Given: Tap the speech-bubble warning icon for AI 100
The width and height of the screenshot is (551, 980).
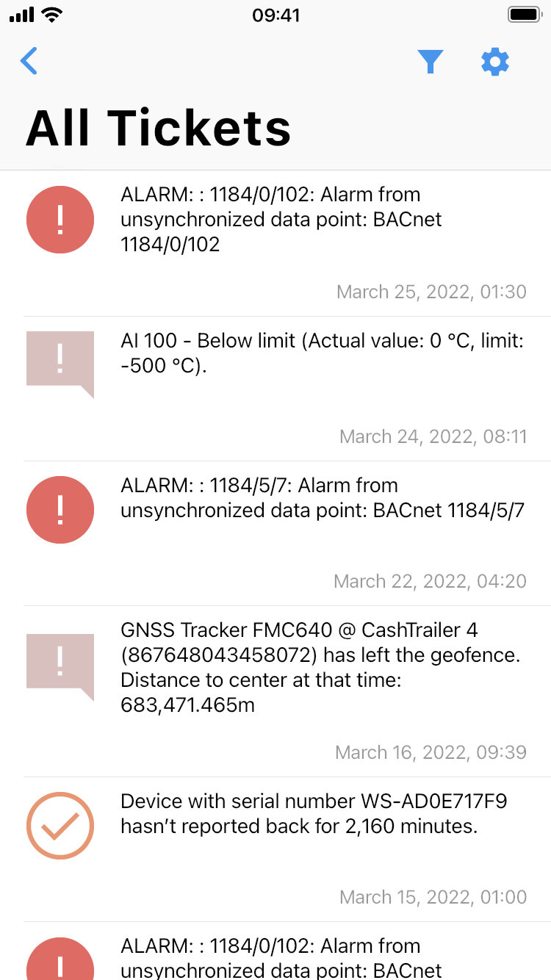Looking at the screenshot, I should pos(60,364).
